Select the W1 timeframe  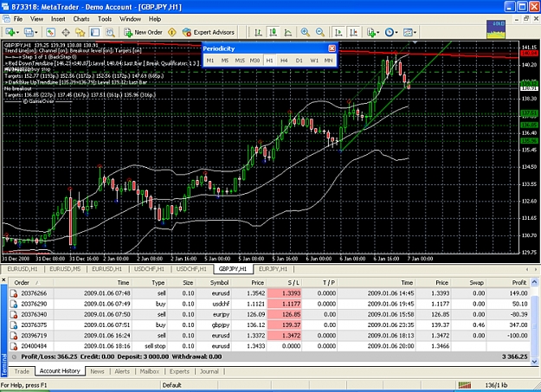pyautogui.click(x=314, y=61)
